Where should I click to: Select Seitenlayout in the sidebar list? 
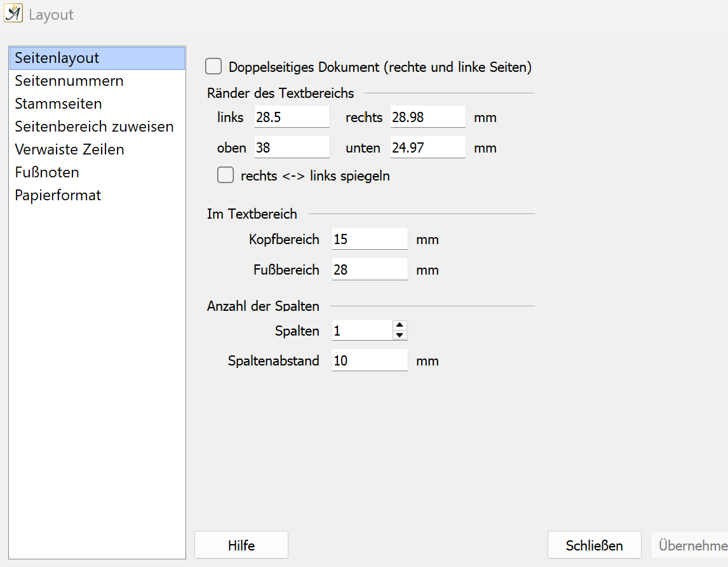tap(97, 58)
